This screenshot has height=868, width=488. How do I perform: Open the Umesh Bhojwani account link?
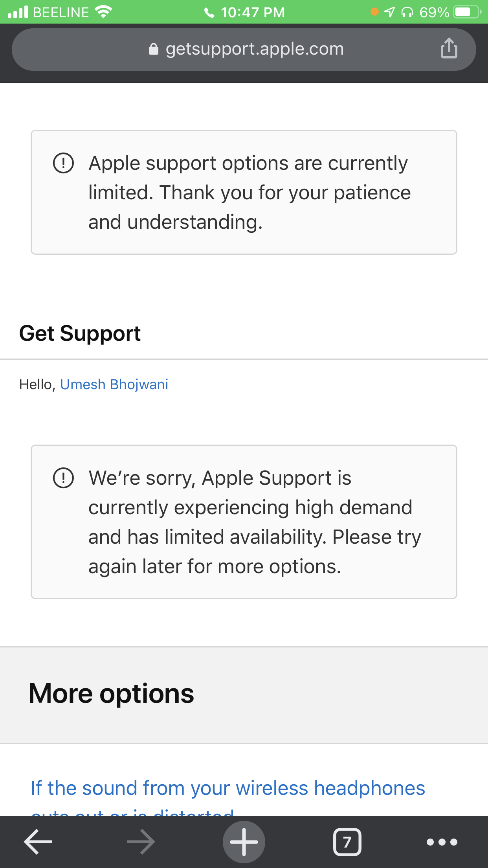114,384
